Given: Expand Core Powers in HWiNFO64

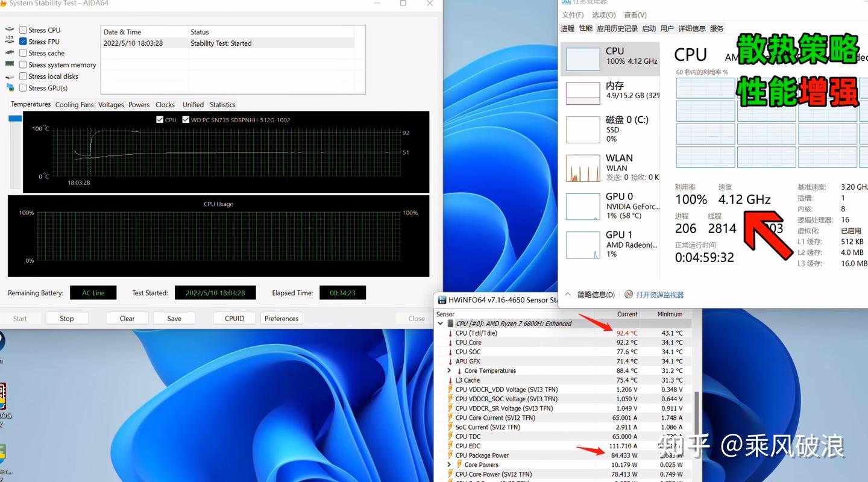Looking at the screenshot, I should click(x=448, y=465).
